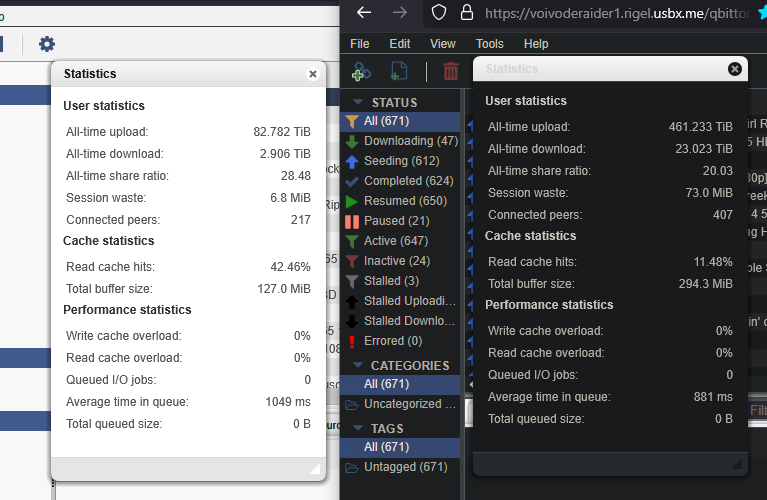
Task: Select Completed (624) filter
Action: click(400, 182)
